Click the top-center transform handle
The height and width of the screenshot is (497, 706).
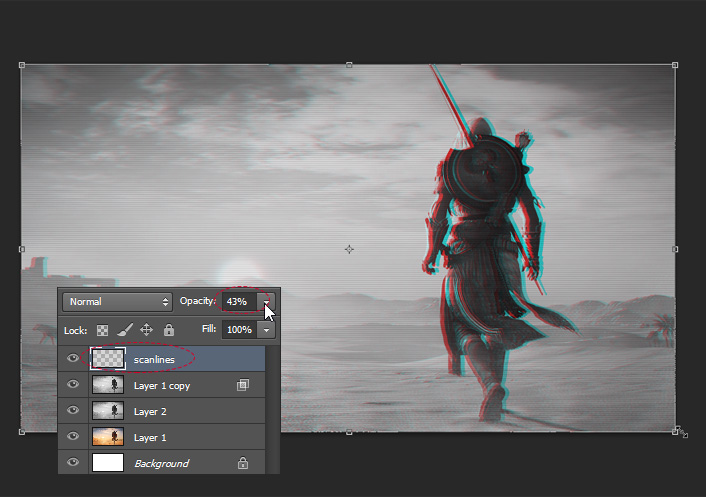click(349, 65)
